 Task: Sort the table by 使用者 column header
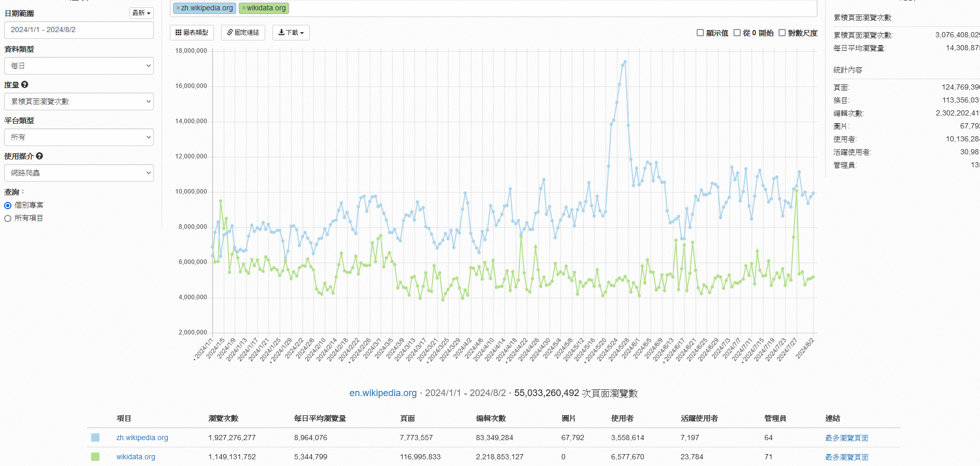point(623,418)
